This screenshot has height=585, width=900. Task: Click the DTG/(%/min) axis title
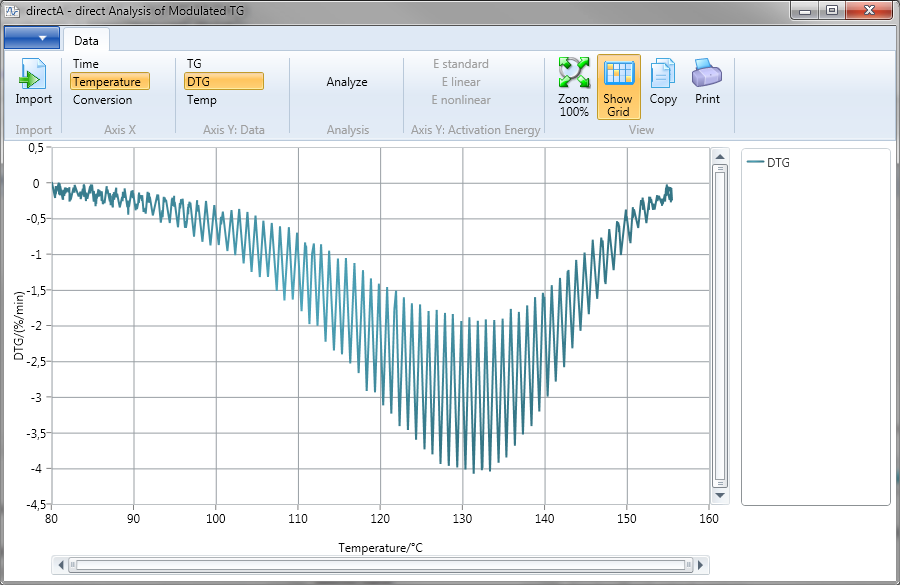pos(20,326)
